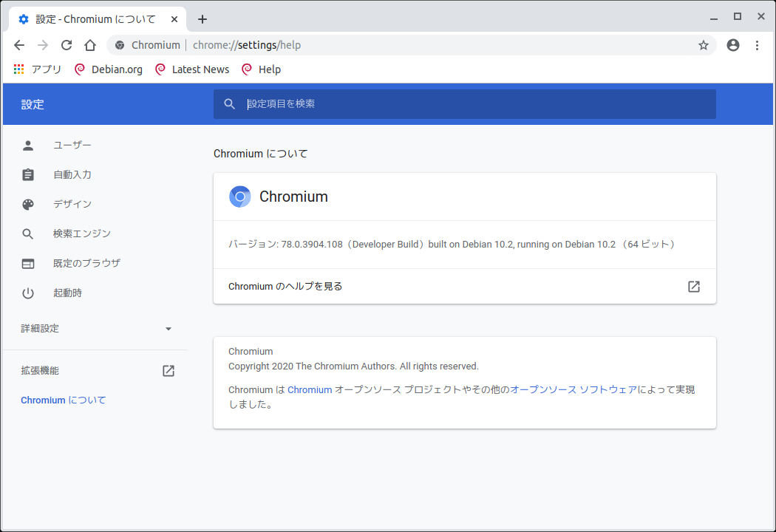The image size is (776, 532).
Task: Open a new tab with plus button
Action: 202,19
